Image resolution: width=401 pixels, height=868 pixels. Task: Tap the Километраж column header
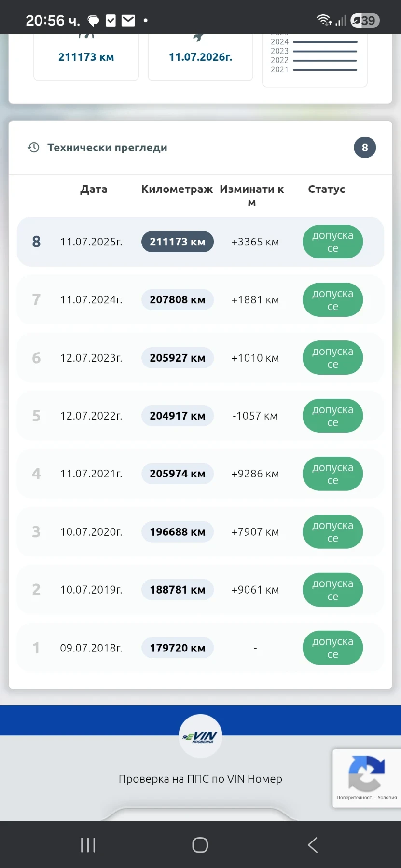[x=177, y=189]
